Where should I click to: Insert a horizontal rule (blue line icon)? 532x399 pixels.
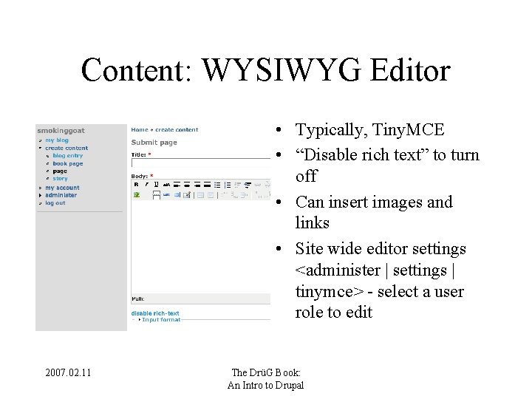(x=166, y=195)
